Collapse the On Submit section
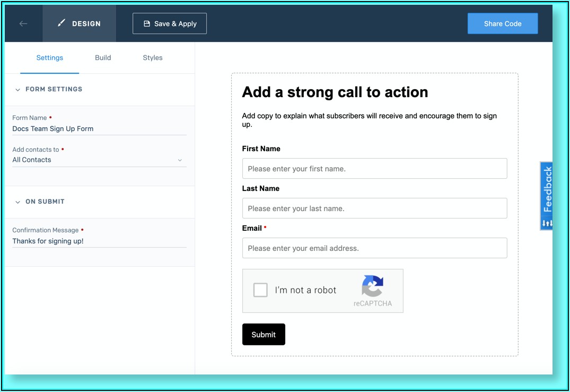The width and height of the screenshot is (570, 392). (18, 202)
